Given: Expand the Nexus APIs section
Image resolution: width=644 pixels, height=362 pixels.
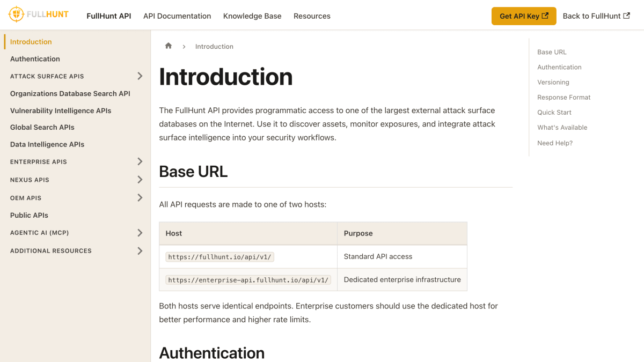Looking at the screenshot, I should [x=140, y=180].
